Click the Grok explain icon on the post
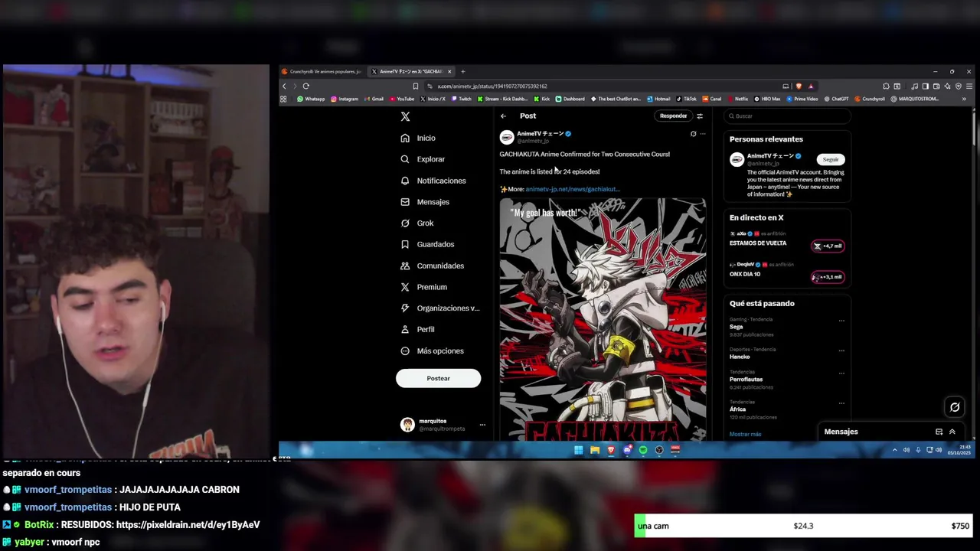The image size is (980, 551). pos(693,134)
